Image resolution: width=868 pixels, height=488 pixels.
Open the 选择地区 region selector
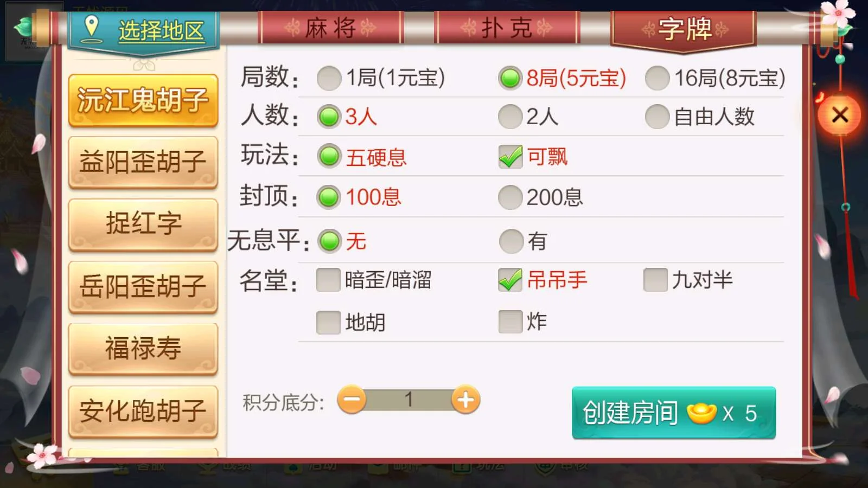coord(143,30)
